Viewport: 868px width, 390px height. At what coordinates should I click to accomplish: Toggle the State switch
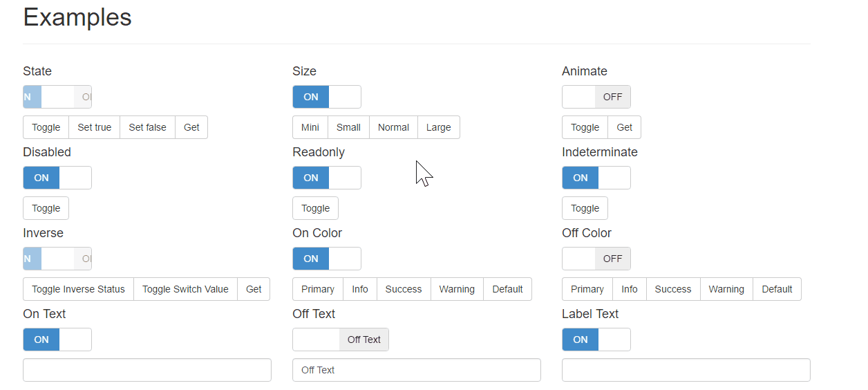coord(57,97)
